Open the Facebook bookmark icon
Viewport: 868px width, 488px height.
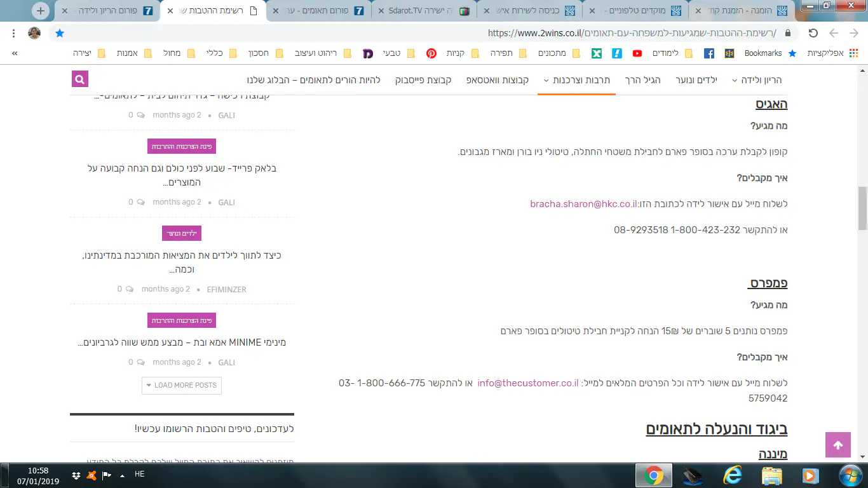pyautogui.click(x=709, y=53)
